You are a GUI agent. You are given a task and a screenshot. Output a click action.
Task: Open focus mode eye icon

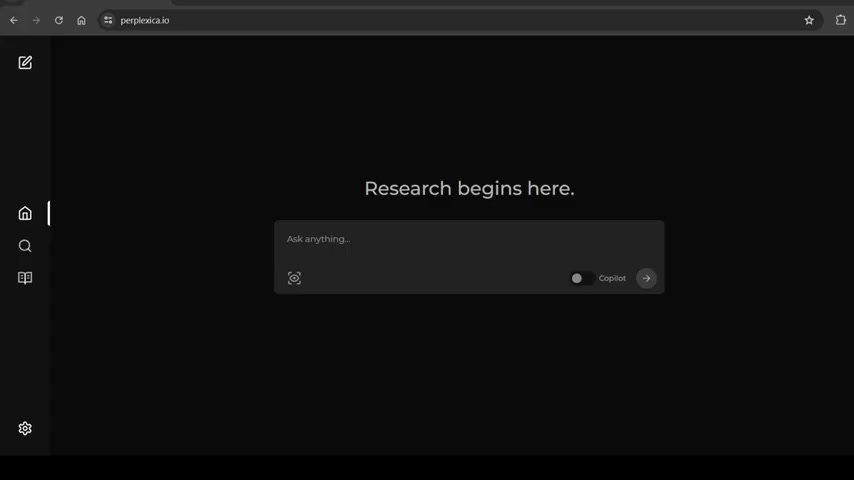pos(294,278)
